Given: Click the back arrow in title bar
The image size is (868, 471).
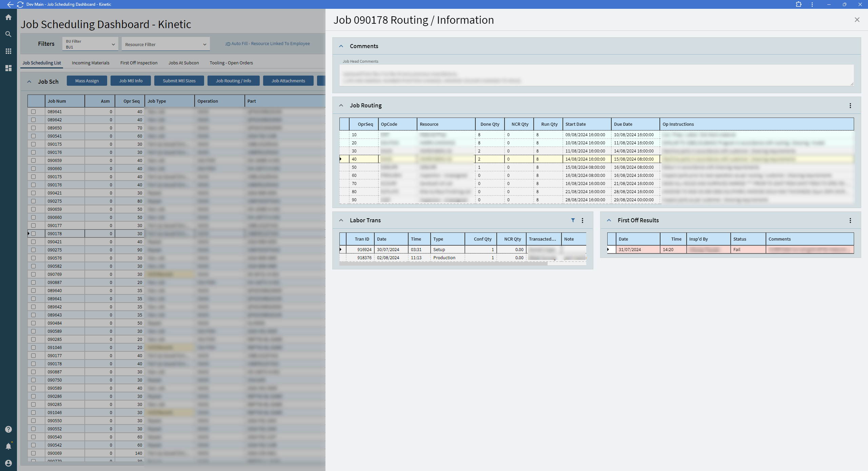Looking at the screenshot, I should pos(10,4).
